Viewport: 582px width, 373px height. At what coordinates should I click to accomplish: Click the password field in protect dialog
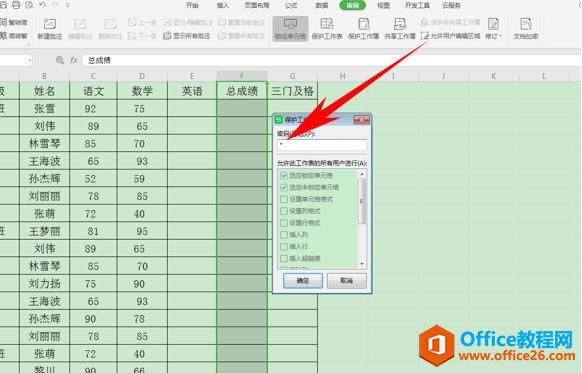[322, 145]
